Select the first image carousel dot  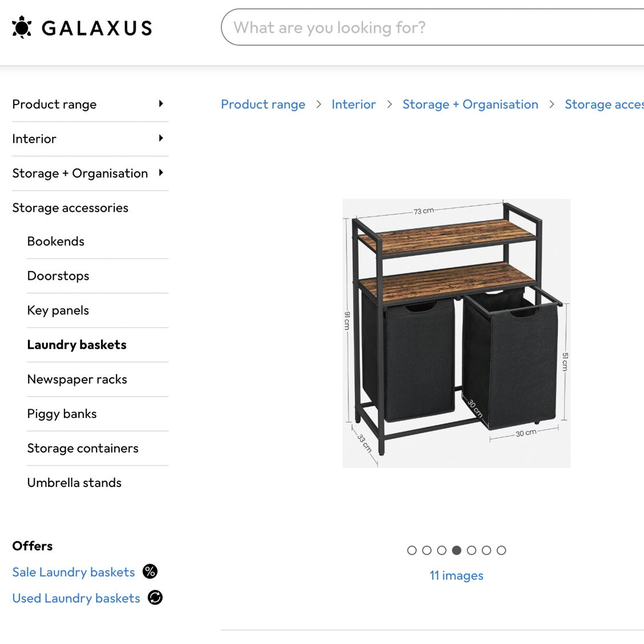tap(412, 550)
